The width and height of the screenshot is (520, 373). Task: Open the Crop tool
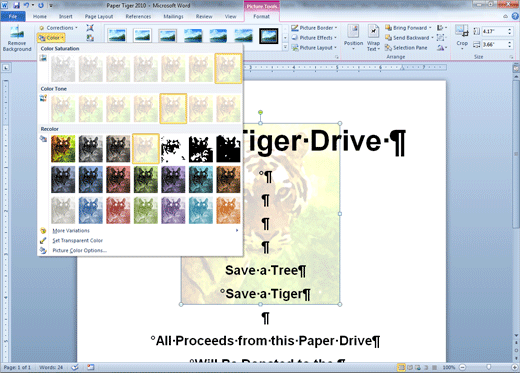pos(462,37)
